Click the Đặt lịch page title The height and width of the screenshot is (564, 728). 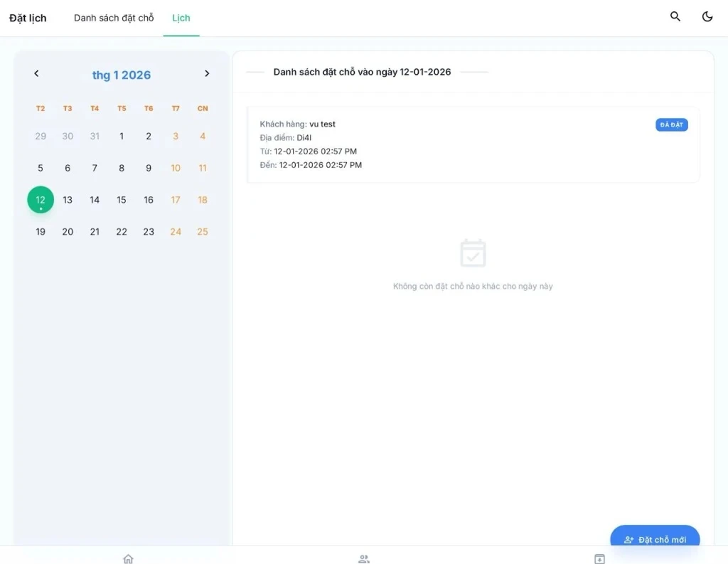(x=28, y=18)
